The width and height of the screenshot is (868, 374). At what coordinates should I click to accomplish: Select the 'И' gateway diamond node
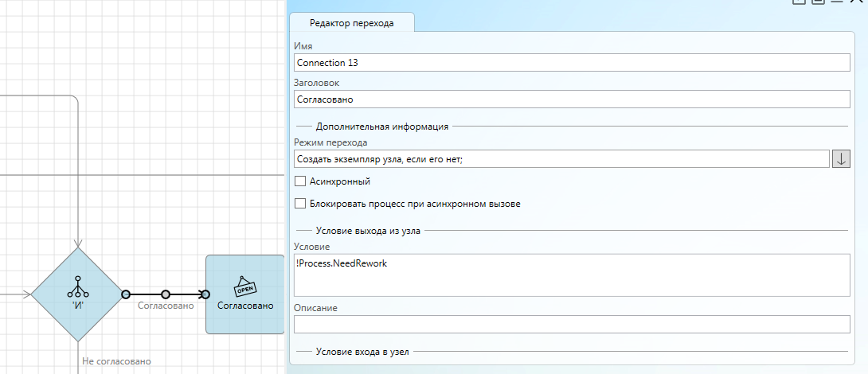tap(78, 294)
